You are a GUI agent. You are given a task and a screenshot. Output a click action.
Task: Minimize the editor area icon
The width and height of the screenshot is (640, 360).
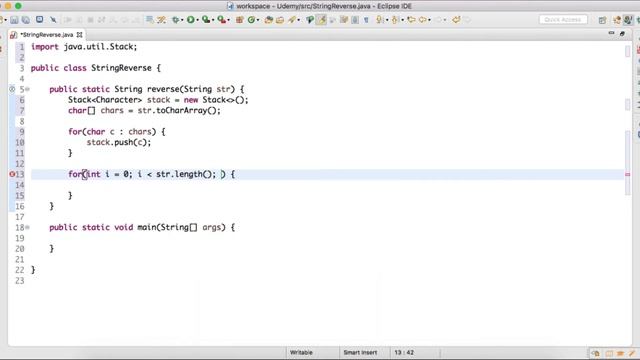coord(611,33)
